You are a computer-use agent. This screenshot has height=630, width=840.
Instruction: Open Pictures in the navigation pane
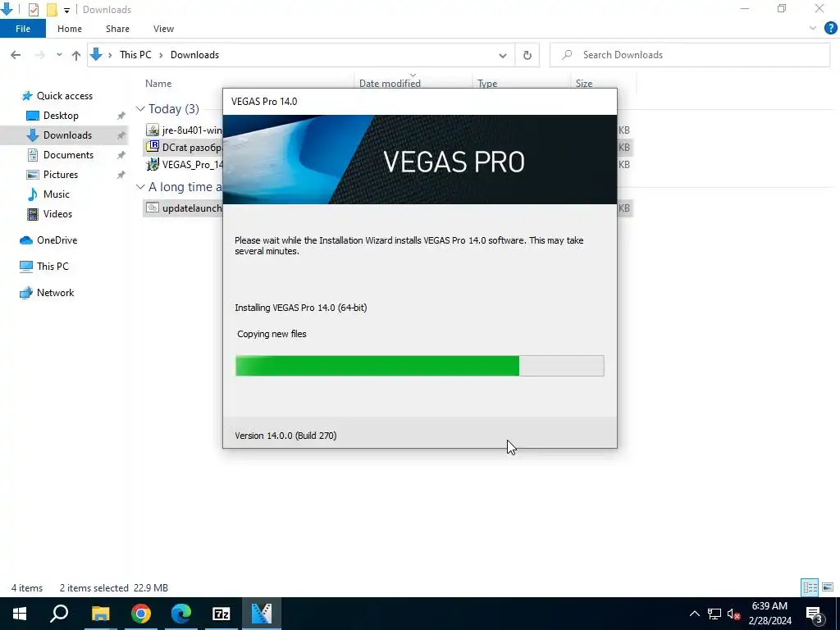(x=60, y=175)
